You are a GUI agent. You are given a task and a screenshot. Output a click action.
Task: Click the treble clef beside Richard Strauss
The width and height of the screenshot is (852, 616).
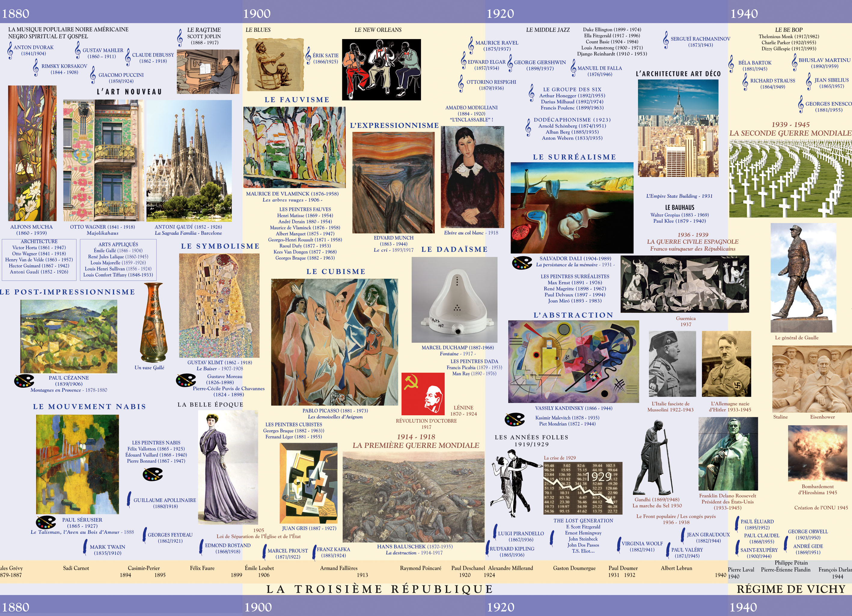click(x=745, y=82)
